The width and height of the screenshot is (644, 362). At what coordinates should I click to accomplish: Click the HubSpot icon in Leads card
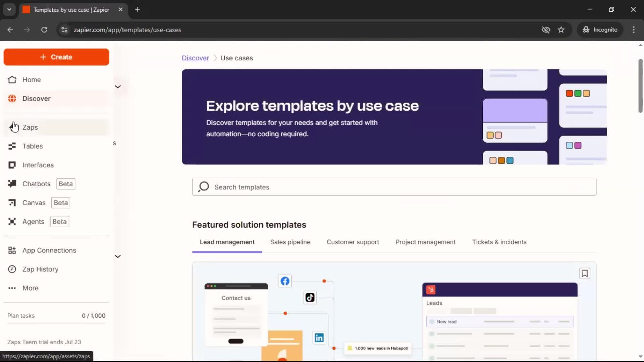tap(431, 290)
